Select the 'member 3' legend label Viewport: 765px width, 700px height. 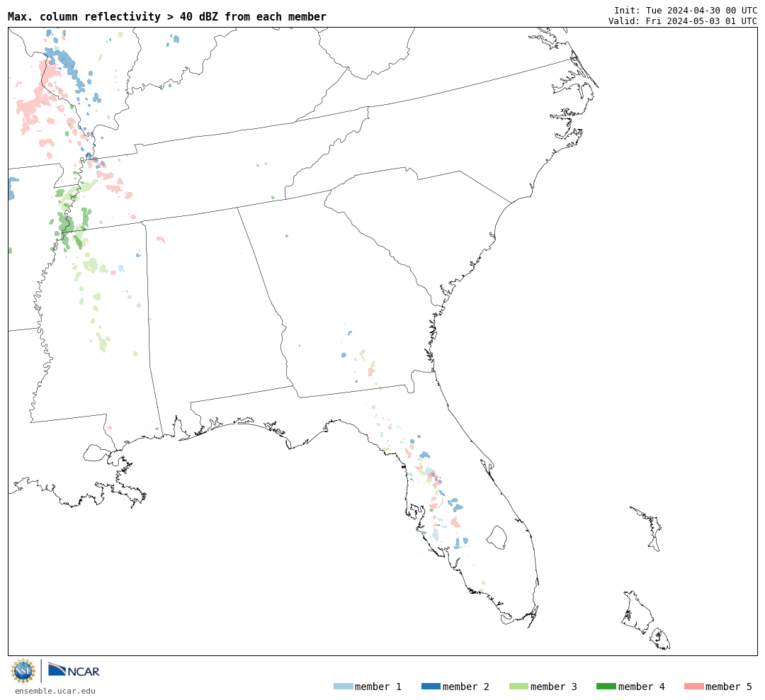coord(554,687)
